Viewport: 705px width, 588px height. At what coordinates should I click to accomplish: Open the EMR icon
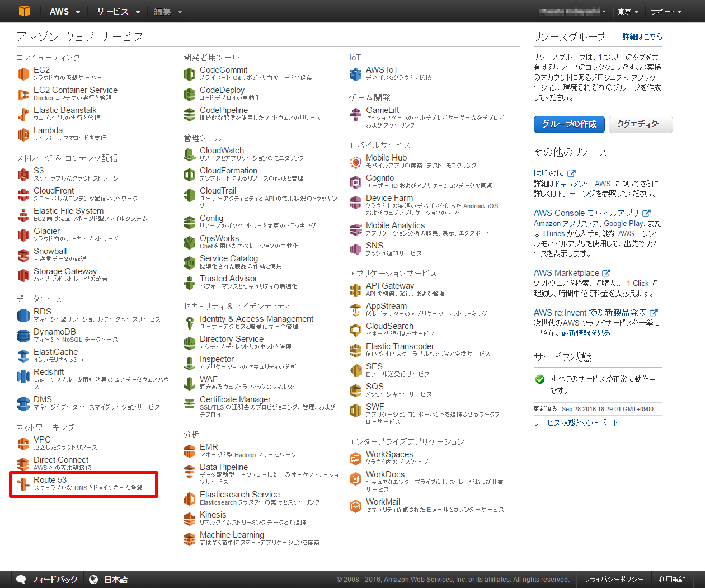(190, 451)
